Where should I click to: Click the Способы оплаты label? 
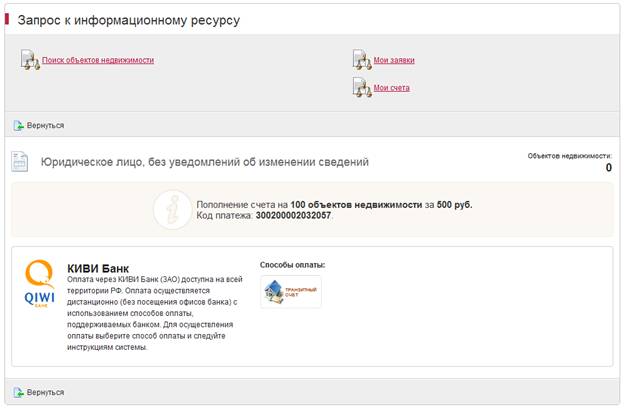(x=292, y=265)
